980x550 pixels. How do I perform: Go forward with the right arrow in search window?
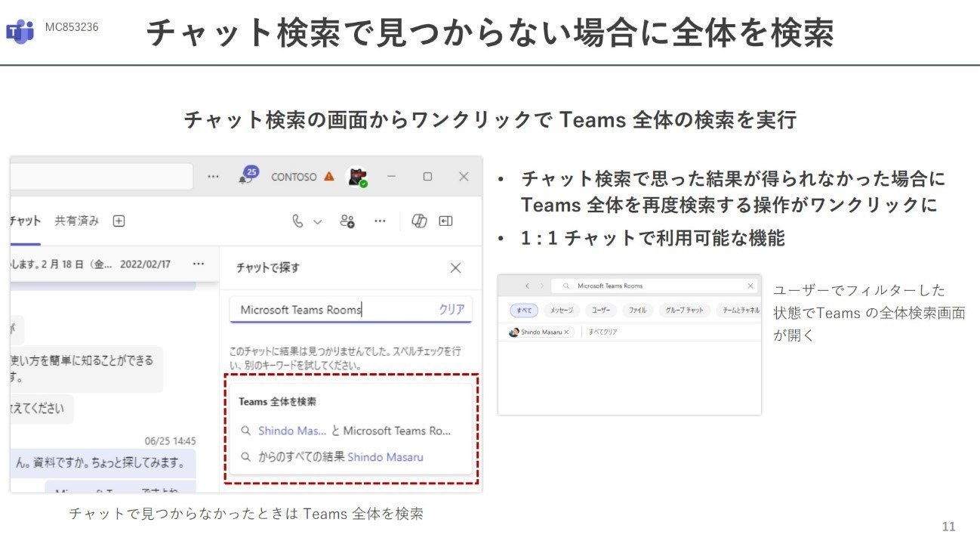click(541, 286)
